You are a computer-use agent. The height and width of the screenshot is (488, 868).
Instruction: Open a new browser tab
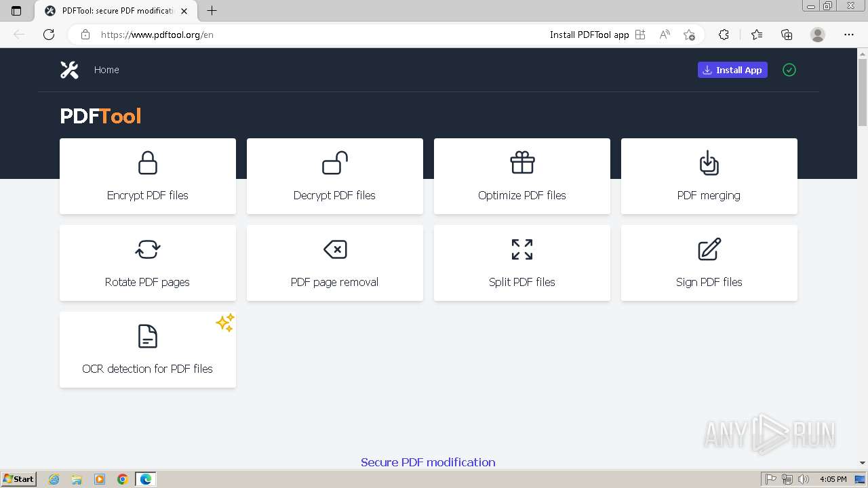coord(212,11)
